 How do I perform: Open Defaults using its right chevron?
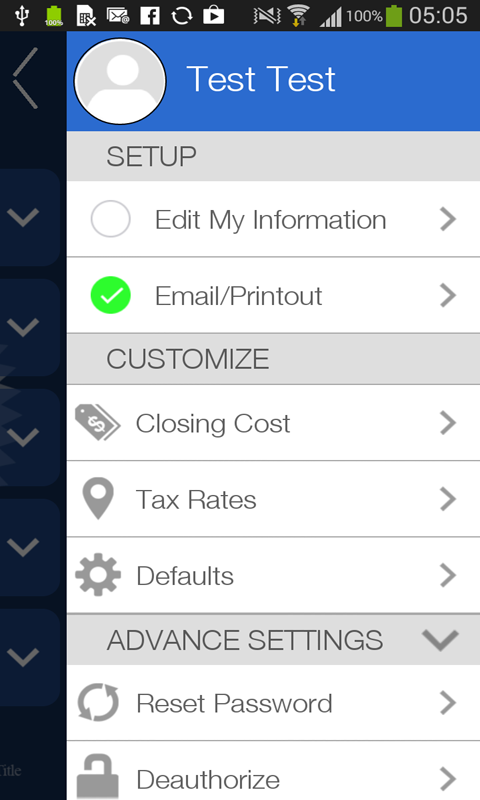[448, 575]
